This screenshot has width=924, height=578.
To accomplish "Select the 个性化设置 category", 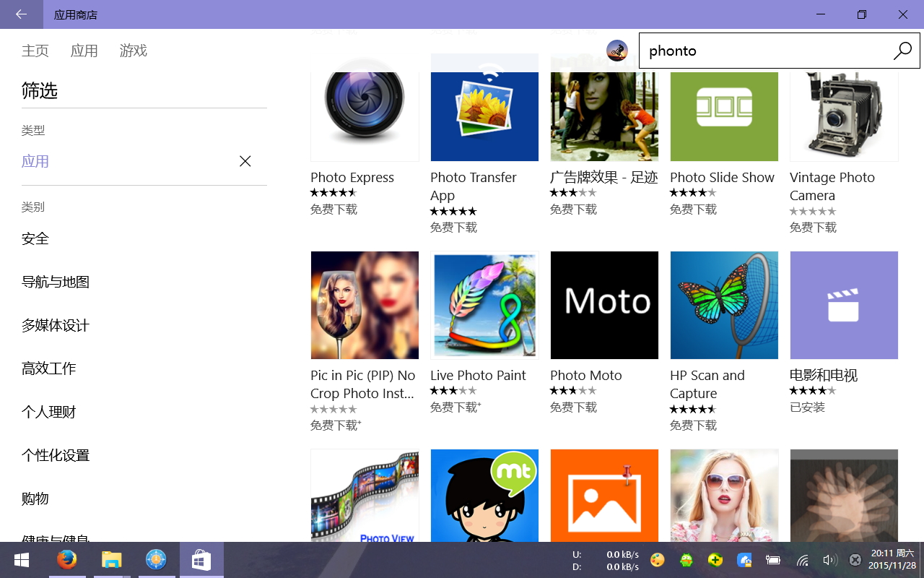I will (56, 455).
